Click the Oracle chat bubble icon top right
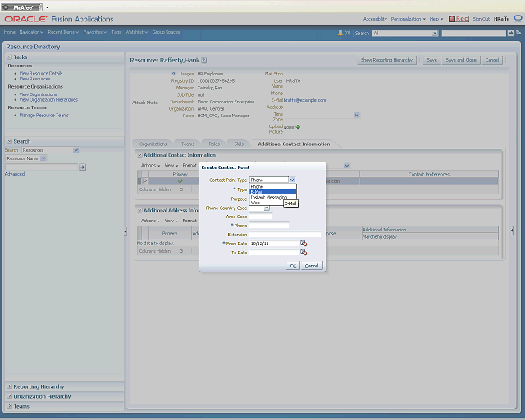The width and height of the screenshot is (525, 420). pos(518,18)
